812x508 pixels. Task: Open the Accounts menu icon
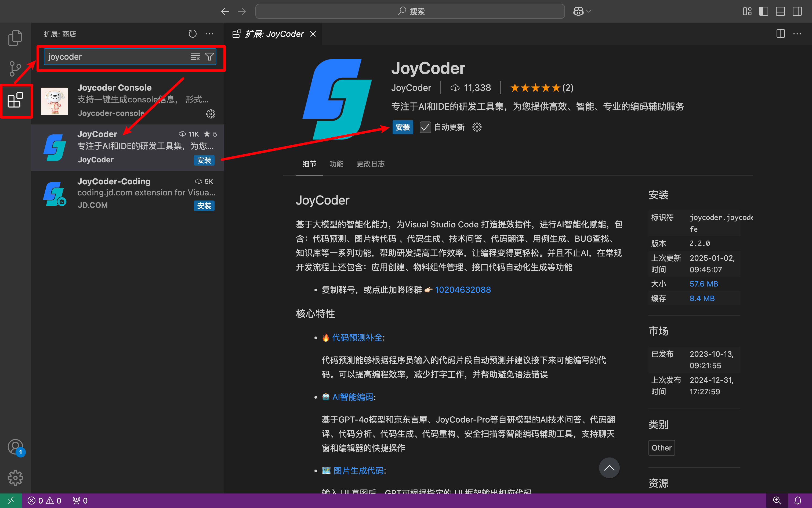[x=15, y=447]
